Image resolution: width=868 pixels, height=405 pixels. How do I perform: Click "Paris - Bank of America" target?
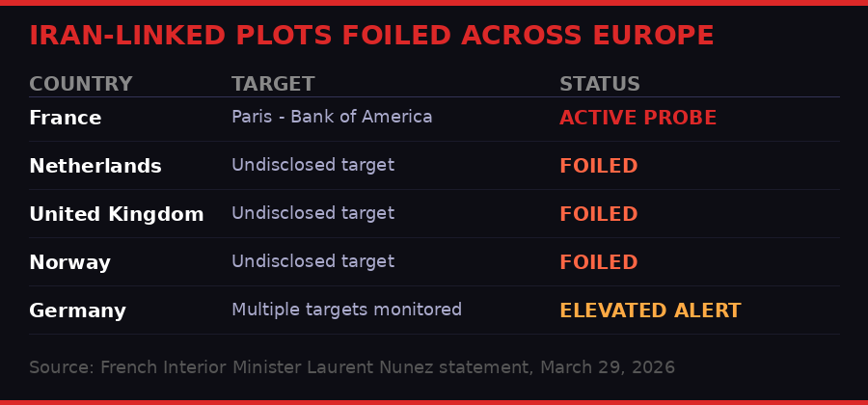332,117
